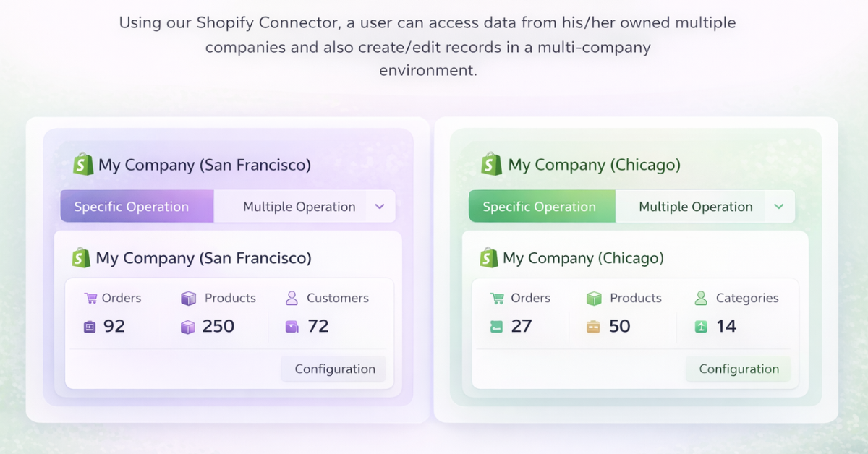Click the icon beside the 14 categories count
The image size is (868, 454).
(700, 327)
